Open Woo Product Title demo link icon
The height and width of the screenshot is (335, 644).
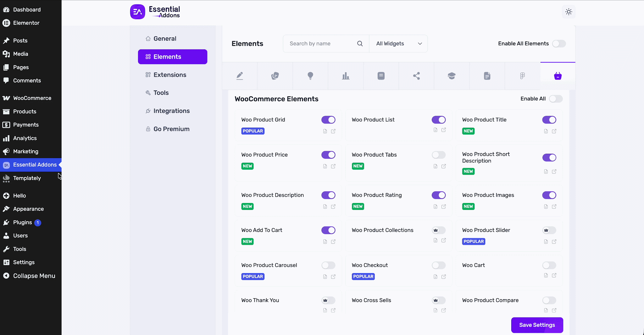coord(554,131)
